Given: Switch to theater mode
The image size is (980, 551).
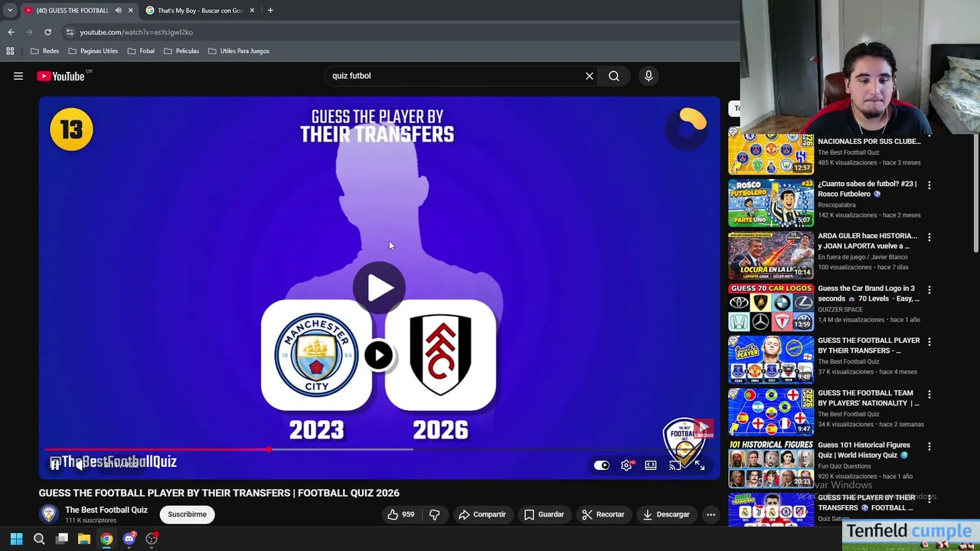Looking at the screenshot, I should click(651, 465).
